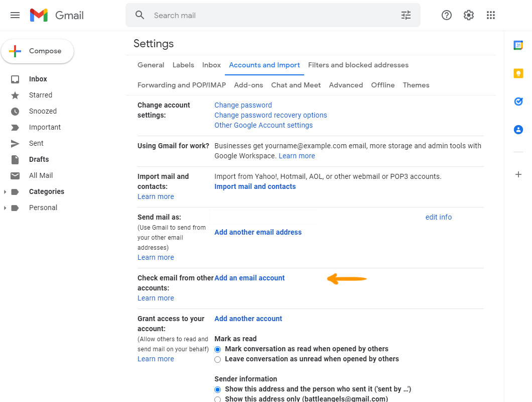The height and width of the screenshot is (402, 532).
Task: Click the Drafts document icon
Action: coord(15,159)
